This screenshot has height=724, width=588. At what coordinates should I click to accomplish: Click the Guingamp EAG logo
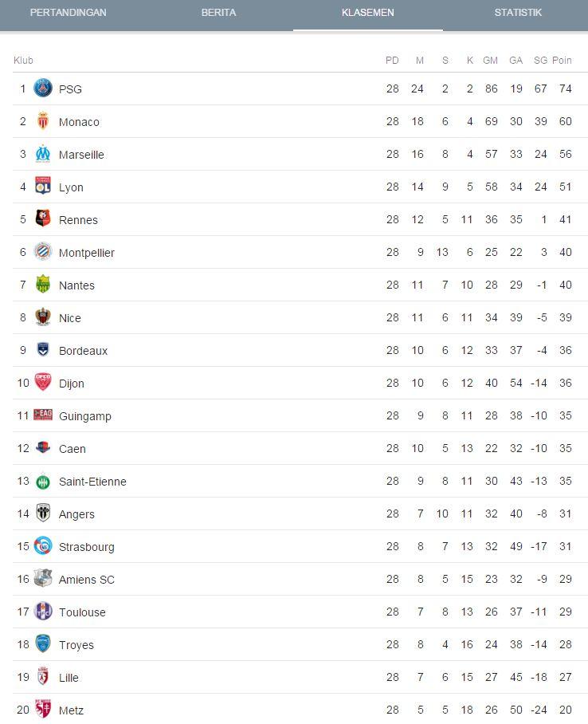[x=43, y=415]
